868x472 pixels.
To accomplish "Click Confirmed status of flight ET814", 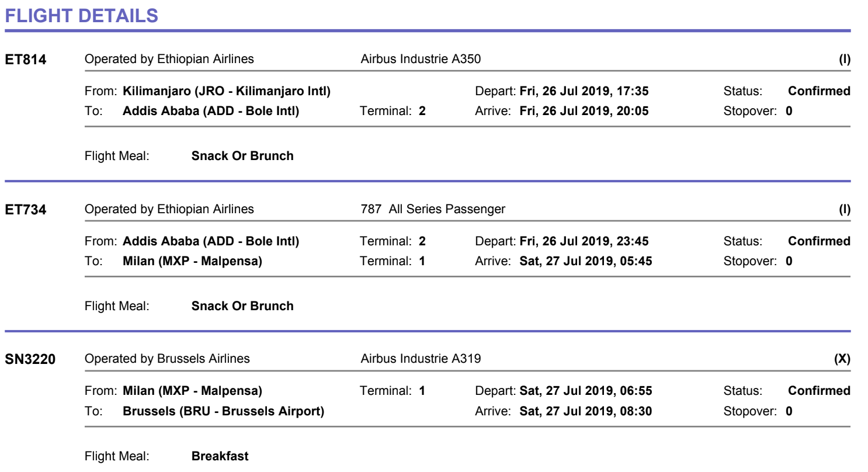I will [819, 91].
